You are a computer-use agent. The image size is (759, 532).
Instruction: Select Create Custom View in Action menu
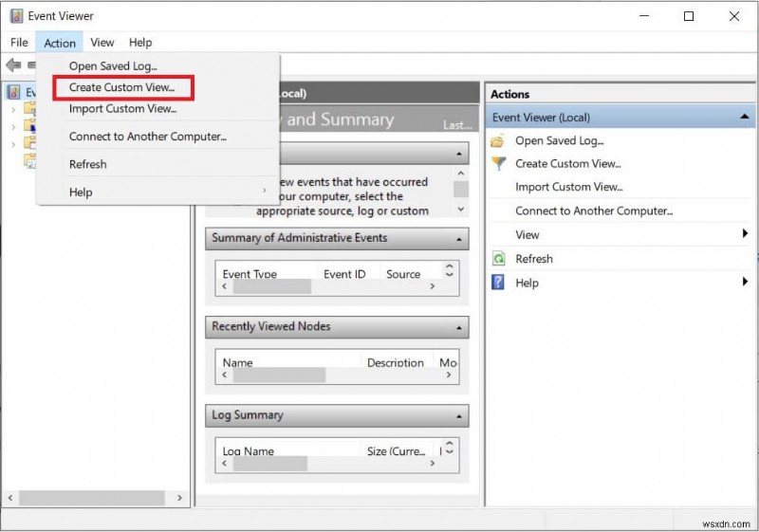point(122,87)
